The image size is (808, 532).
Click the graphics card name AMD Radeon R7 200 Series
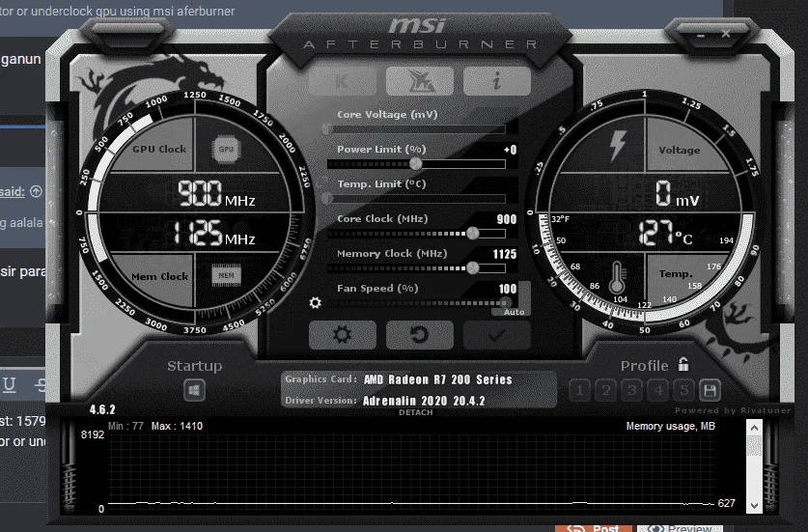(438, 379)
